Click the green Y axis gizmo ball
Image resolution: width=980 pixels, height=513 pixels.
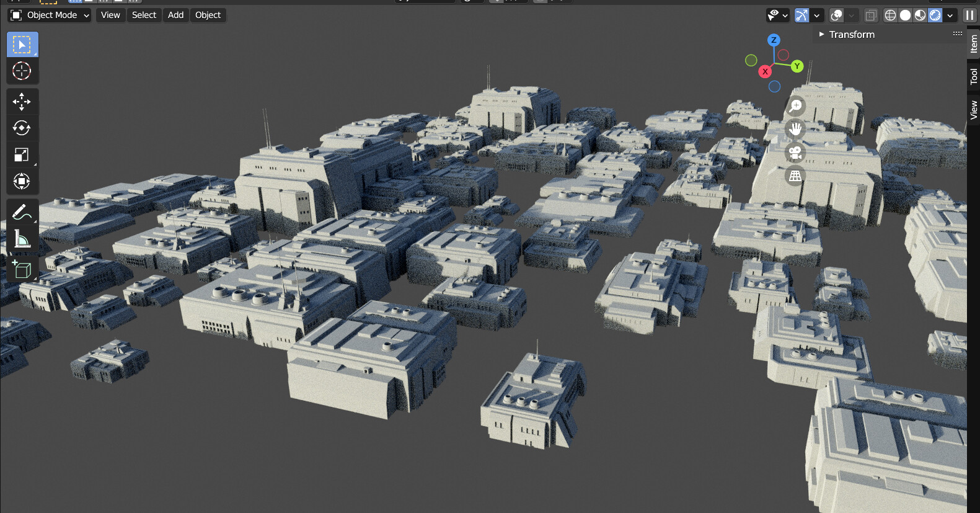797,66
